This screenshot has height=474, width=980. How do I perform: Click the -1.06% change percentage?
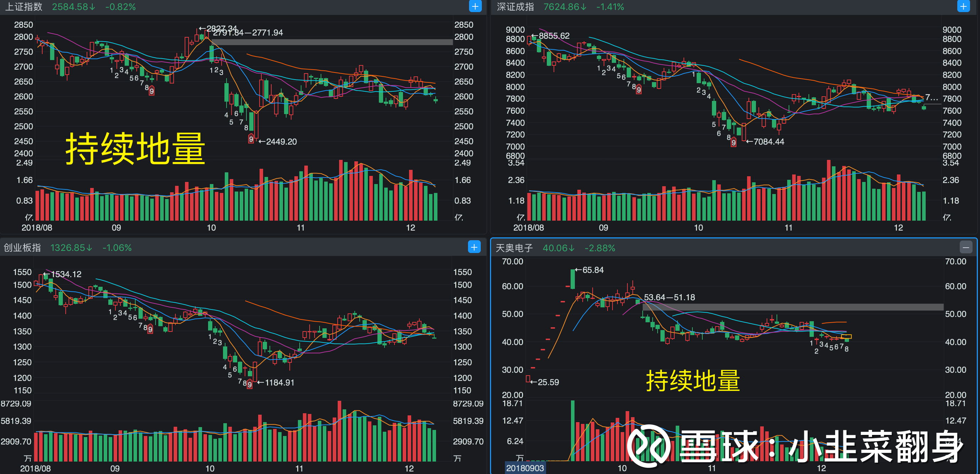pos(117,248)
